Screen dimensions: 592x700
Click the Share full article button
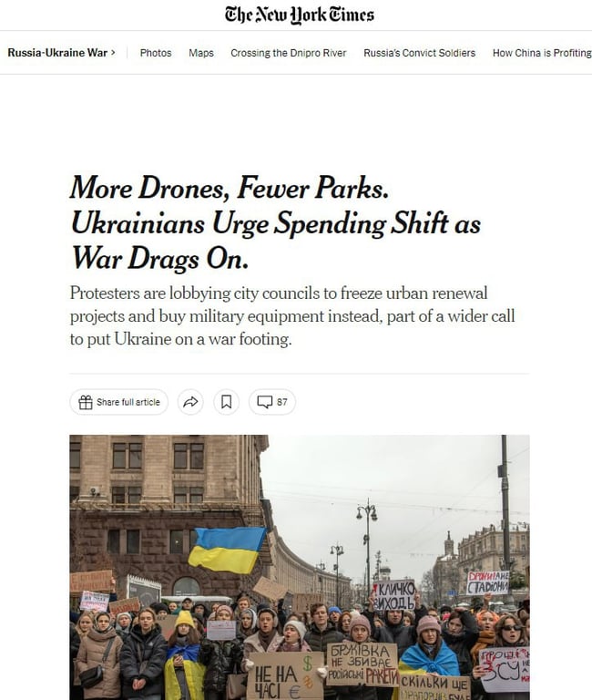coord(118,402)
